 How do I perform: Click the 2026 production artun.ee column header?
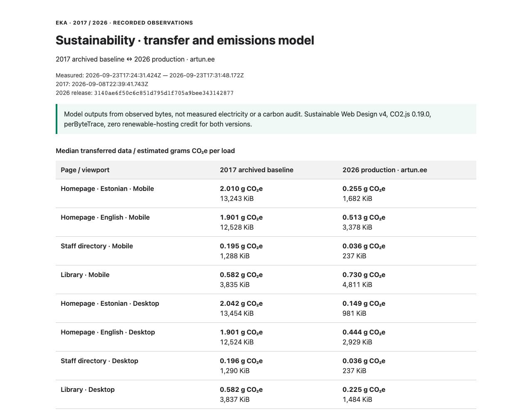point(385,170)
